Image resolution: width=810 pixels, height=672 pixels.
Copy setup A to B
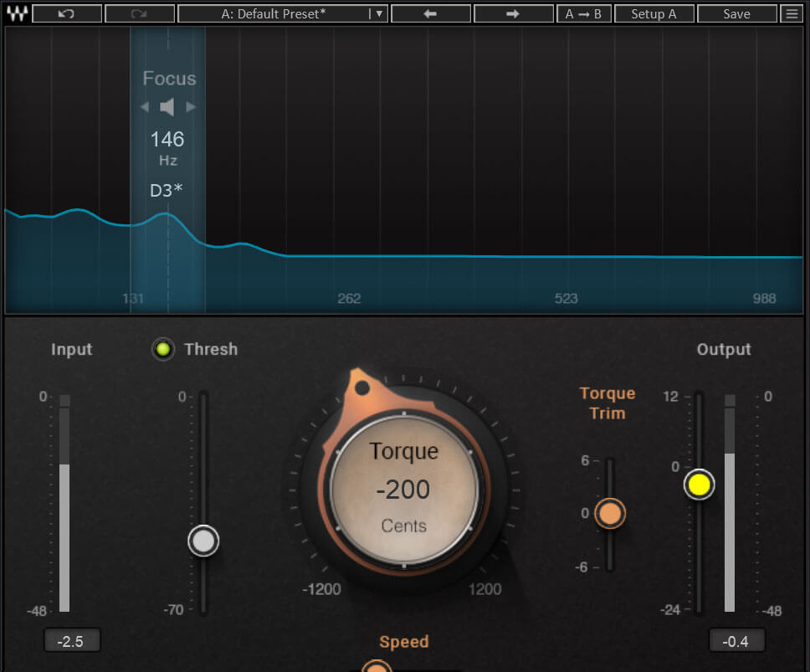(584, 13)
